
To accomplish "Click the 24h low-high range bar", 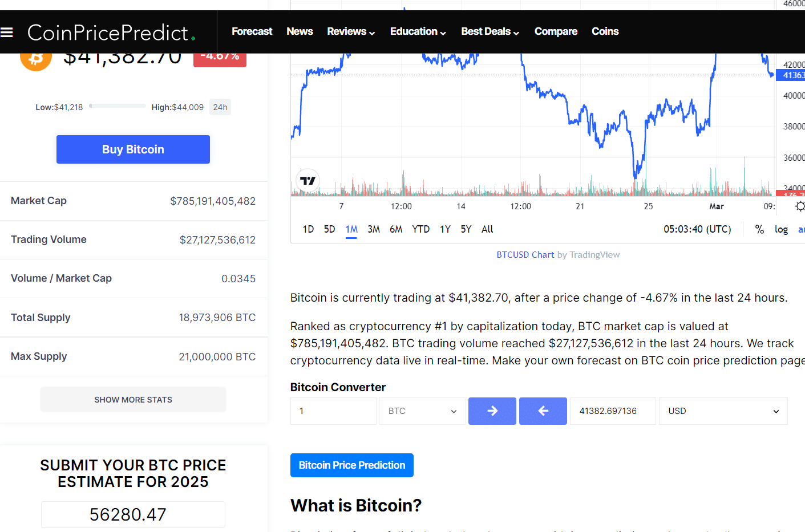I will pos(118,106).
